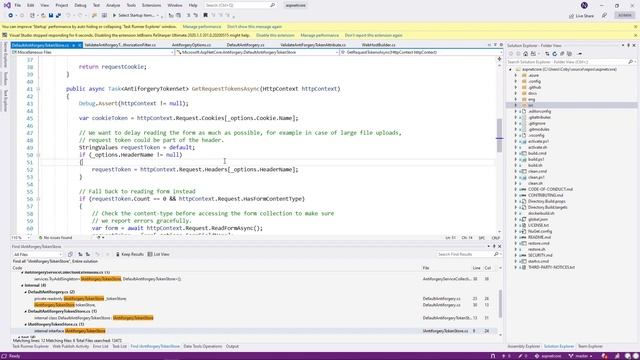Click the Select Startup Item button
This screenshot has width=640, height=360.
pyautogui.click(x=136, y=16)
